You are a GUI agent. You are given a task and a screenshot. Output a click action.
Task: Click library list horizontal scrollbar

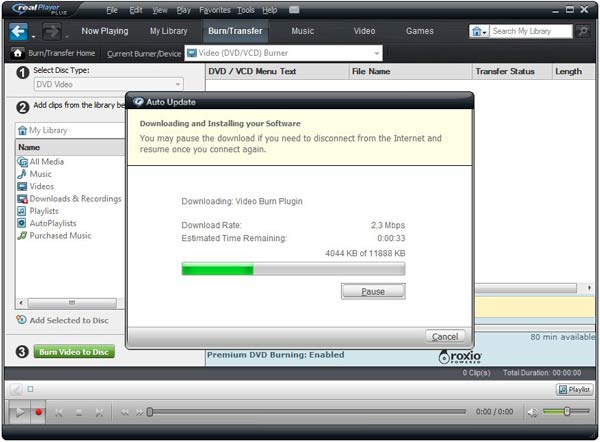pos(72,303)
